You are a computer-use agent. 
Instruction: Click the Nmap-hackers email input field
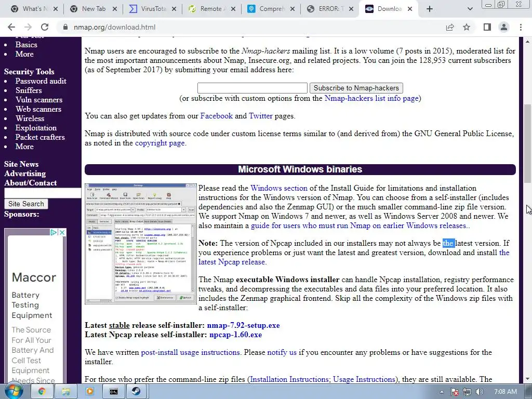point(252,88)
